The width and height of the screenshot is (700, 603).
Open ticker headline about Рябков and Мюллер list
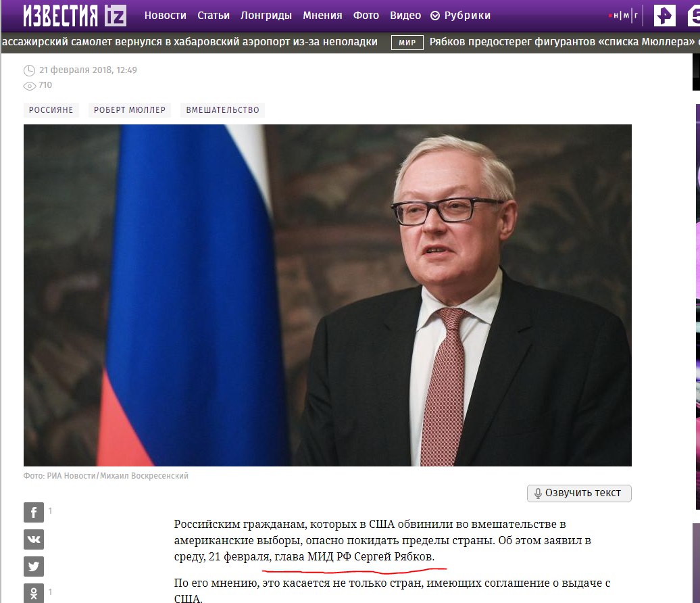(564, 42)
